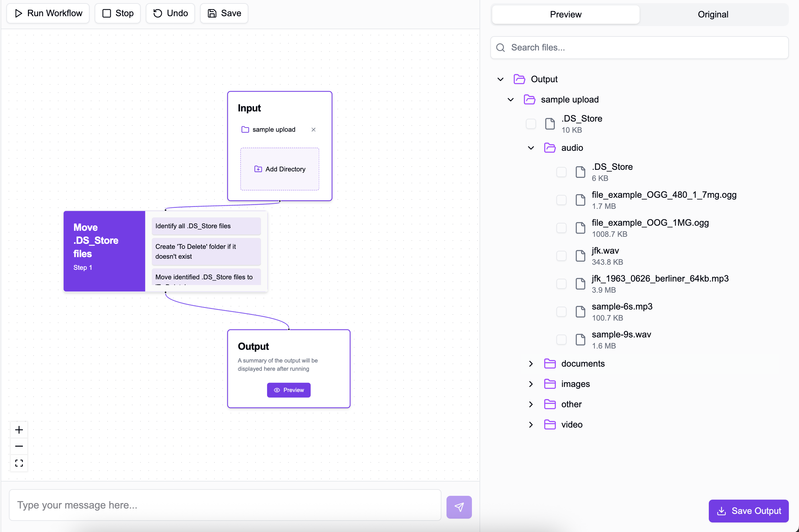Click the search magnifier icon
This screenshot has height=532, width=799.
[x=500, y=48]
